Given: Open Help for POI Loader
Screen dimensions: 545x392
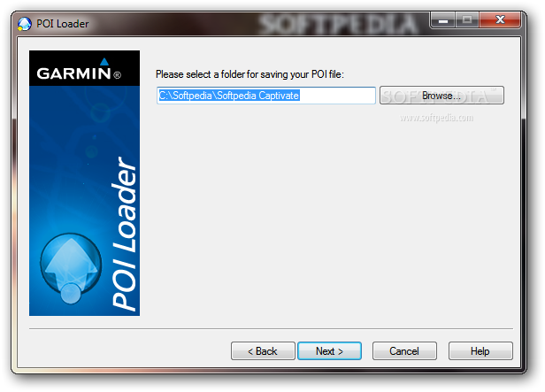Looking at the screenshot, I should click(x=480, y=351).
